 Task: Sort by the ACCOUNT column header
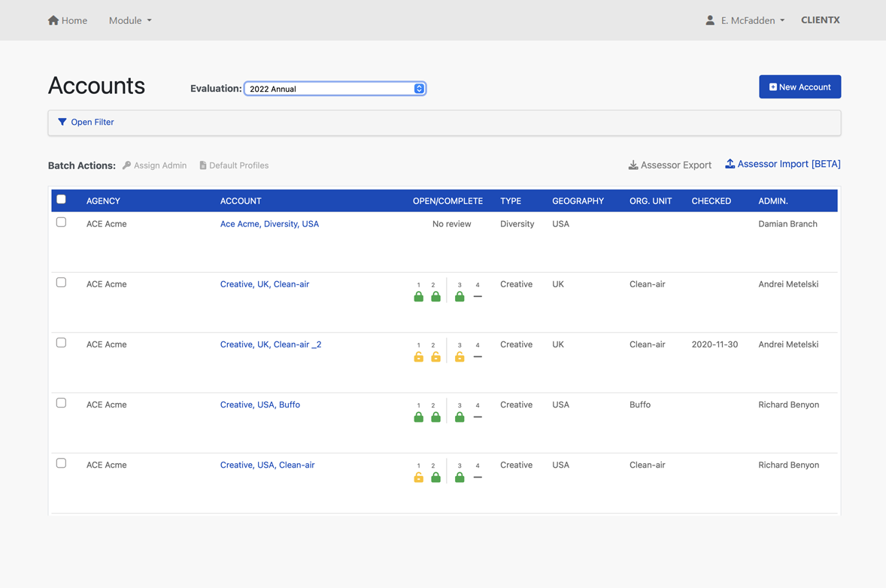click(241, 201)
